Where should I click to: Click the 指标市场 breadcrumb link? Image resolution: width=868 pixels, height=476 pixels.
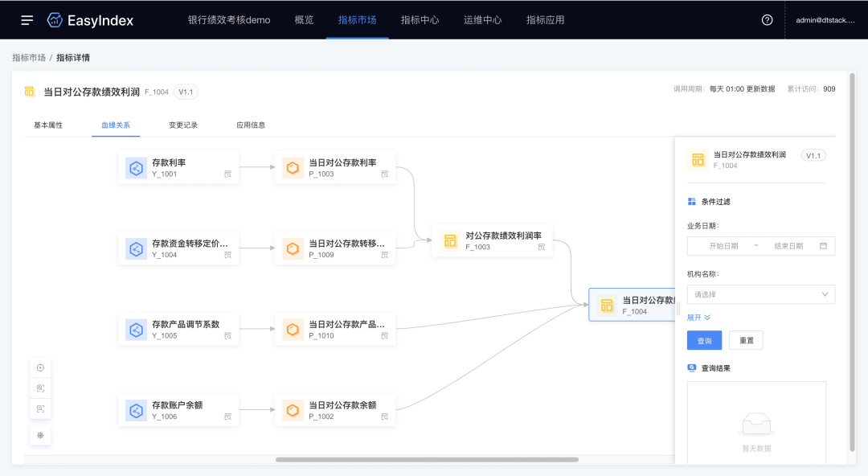tap(28, 58)
